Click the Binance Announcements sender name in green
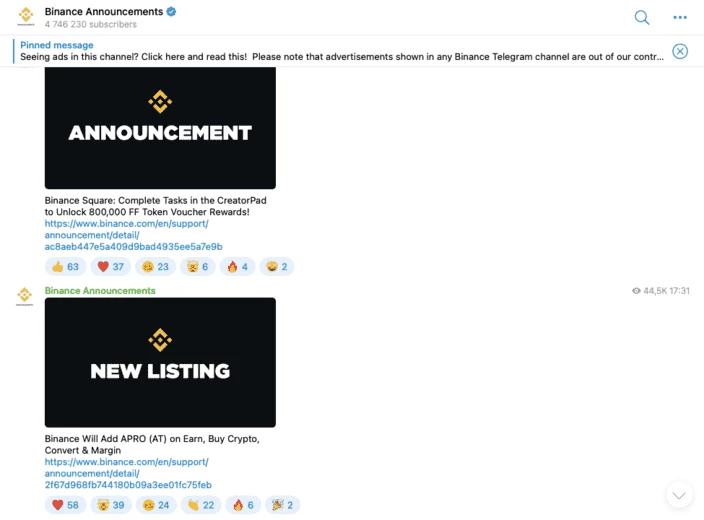This screenshot has width=704, height=520. click(x=100, y=291)
